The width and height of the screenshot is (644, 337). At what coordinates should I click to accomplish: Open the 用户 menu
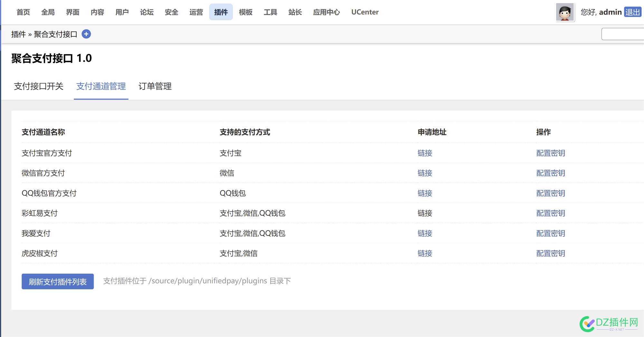[122, 12]
